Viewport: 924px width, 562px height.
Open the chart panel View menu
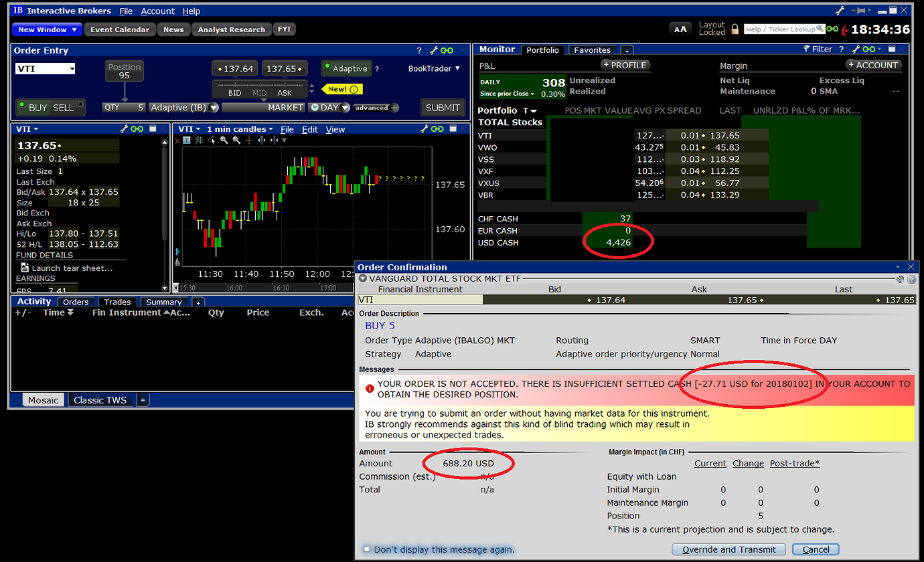pyautogui.click(x=335, y=129)
